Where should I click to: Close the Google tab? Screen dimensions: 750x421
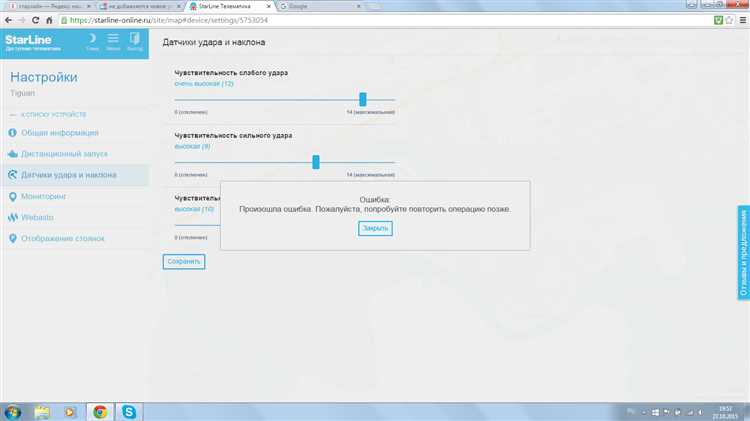pos(359,6)
